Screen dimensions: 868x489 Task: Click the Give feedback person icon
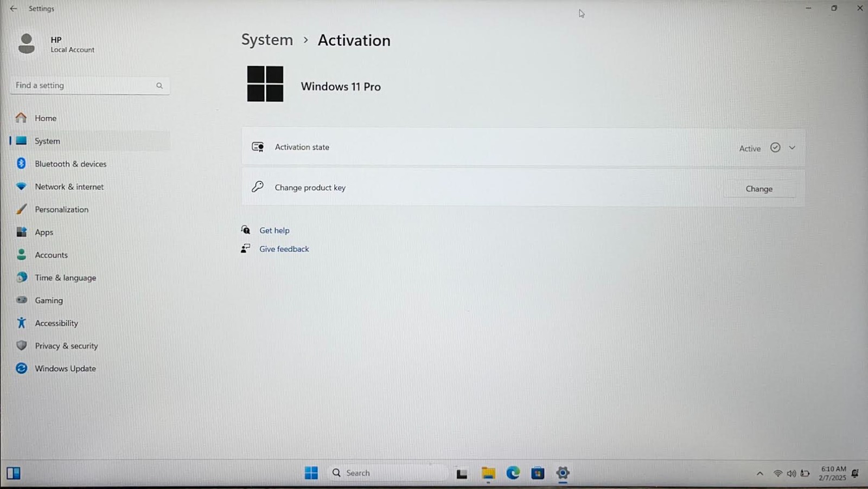pos(246,248)
